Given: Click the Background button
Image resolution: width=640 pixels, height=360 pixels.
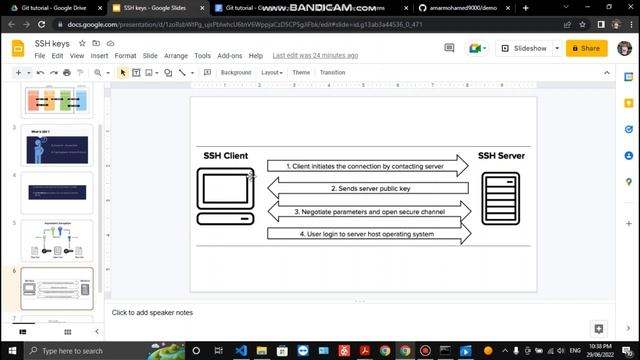Looking at the screenshot, I should pyautogui.click(x=236, y=73).
